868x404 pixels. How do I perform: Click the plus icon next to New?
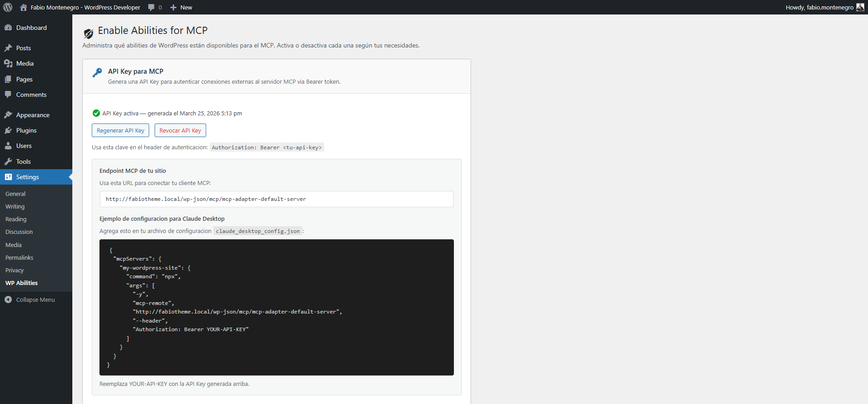(x=173, y=7)
